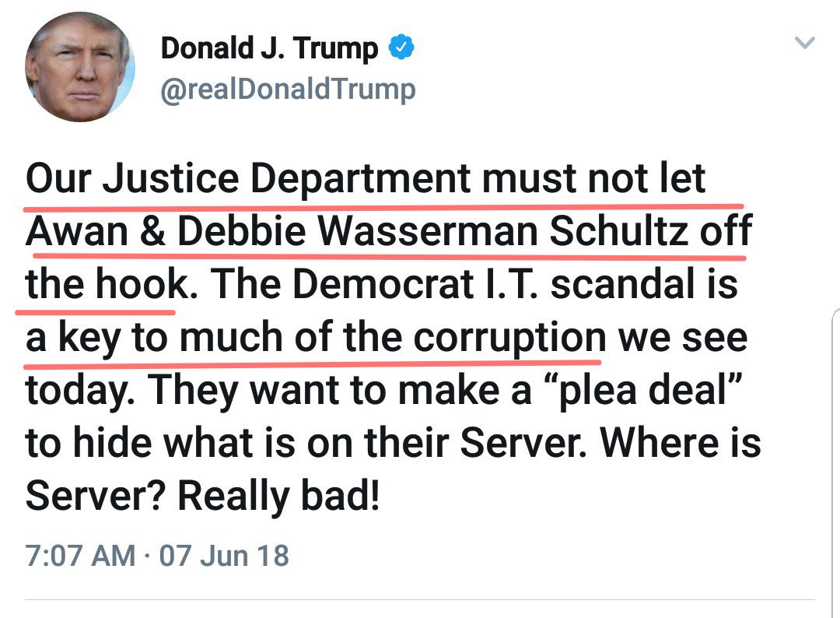Click the words "Justice Department" in tweet

(x=288, y=179)
